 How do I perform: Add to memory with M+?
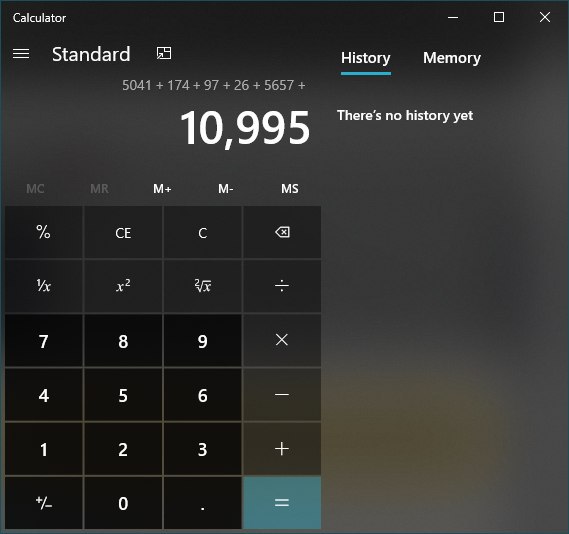(x=162, y=189)
